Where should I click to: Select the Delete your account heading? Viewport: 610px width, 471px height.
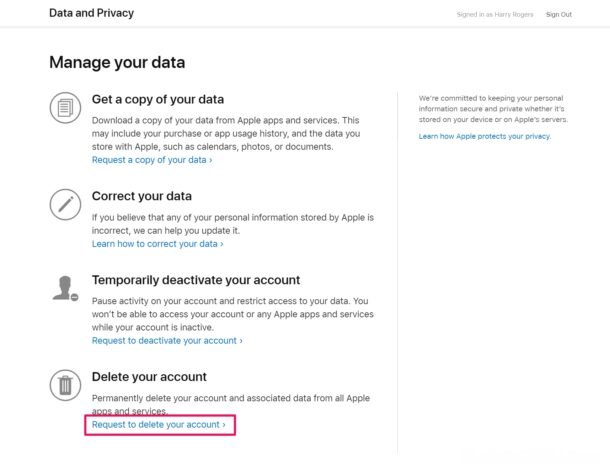(x=149, y=377)
